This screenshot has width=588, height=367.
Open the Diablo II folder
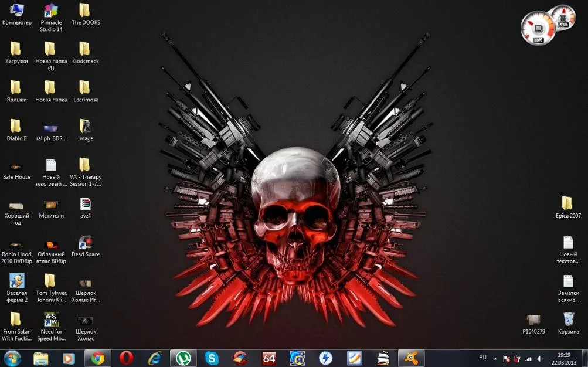(16, 131)
